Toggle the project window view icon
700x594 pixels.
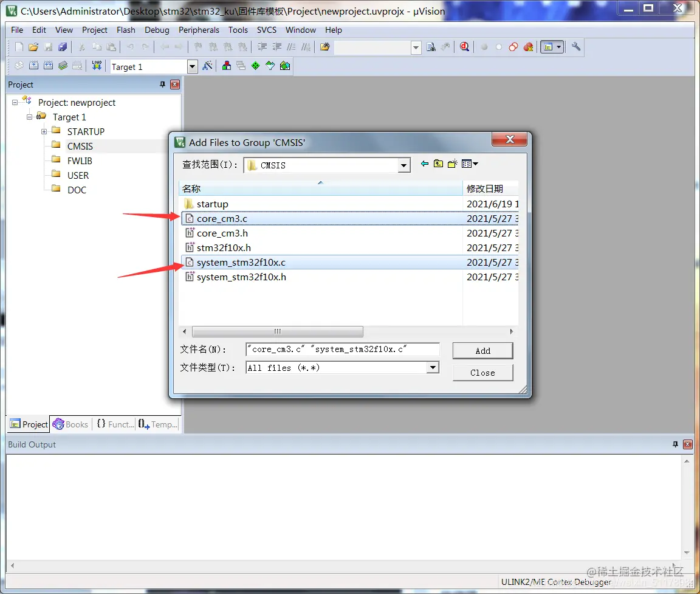(x=547, y=47)
